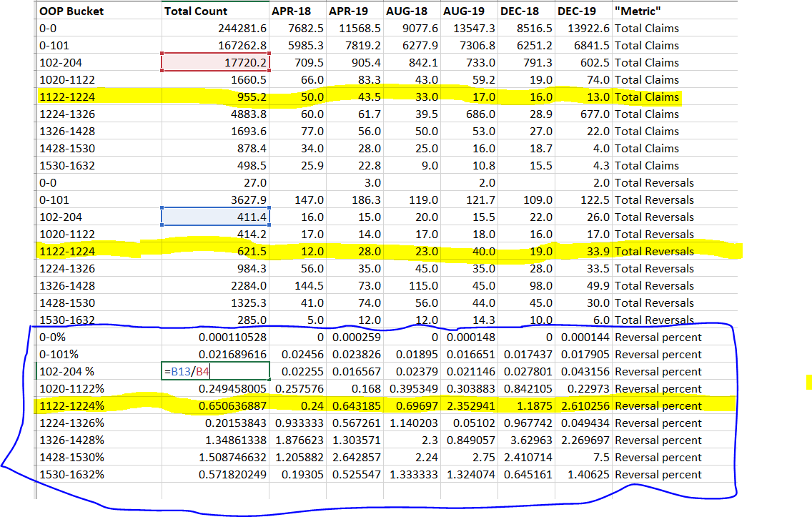Click the highlighted value 2.610256
812x517 pixels.
[x=583, y=405]
